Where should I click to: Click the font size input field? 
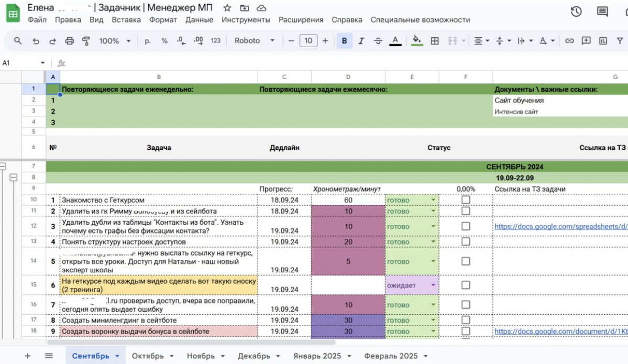click(308, 41)
